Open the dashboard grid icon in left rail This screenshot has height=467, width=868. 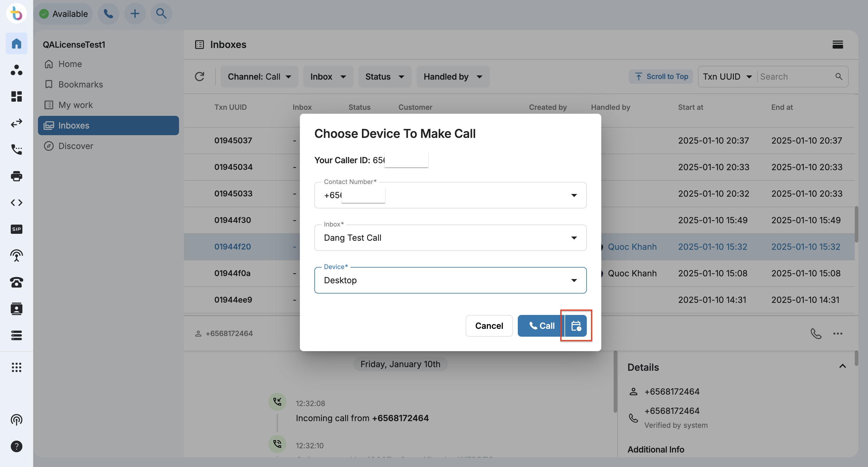(17, 97)
